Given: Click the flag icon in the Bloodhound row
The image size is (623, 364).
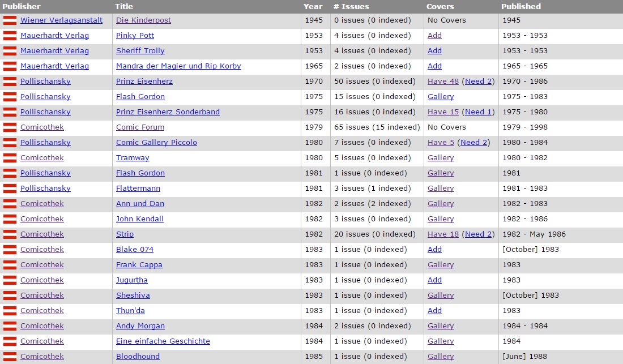Looking at the screenshot, I should click(10, 357).
